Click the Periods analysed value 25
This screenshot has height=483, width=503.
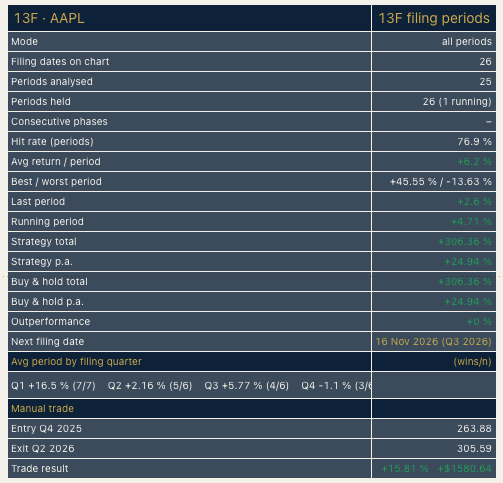click(485, 82)
